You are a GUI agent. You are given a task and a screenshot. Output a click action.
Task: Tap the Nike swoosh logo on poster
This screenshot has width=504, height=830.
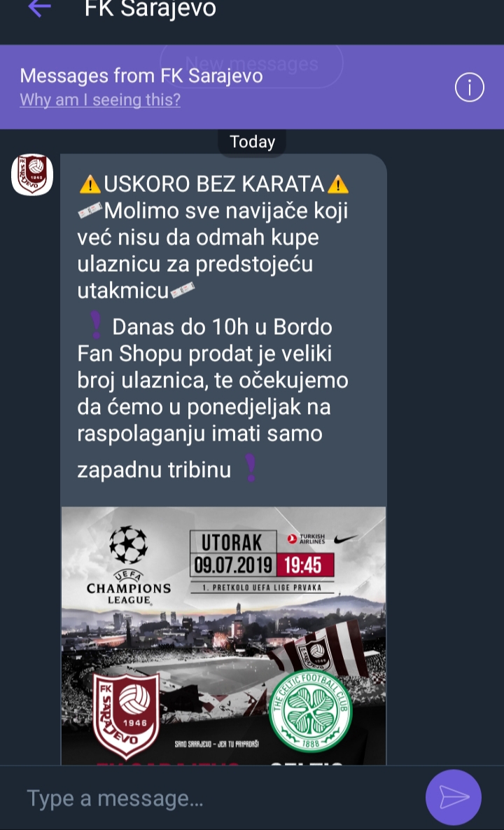coord(345,539)
